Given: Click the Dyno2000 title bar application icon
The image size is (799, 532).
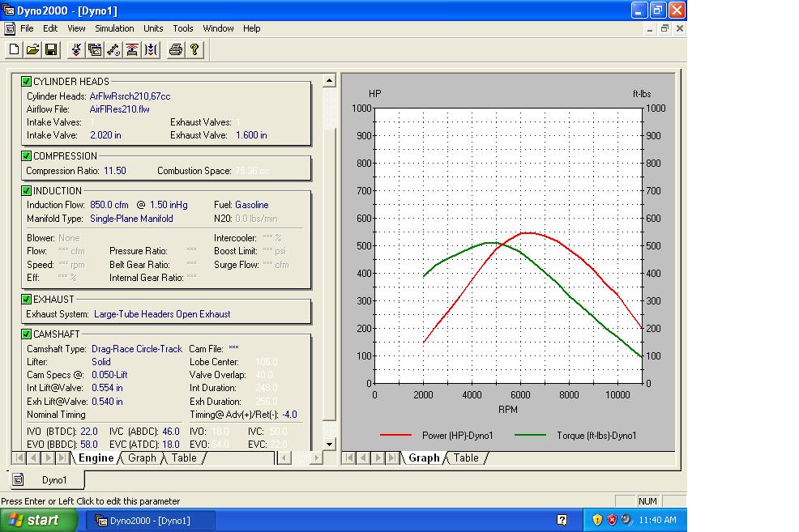Looking at the screenshot, I should pyautogui.click(x=8, y=11).
